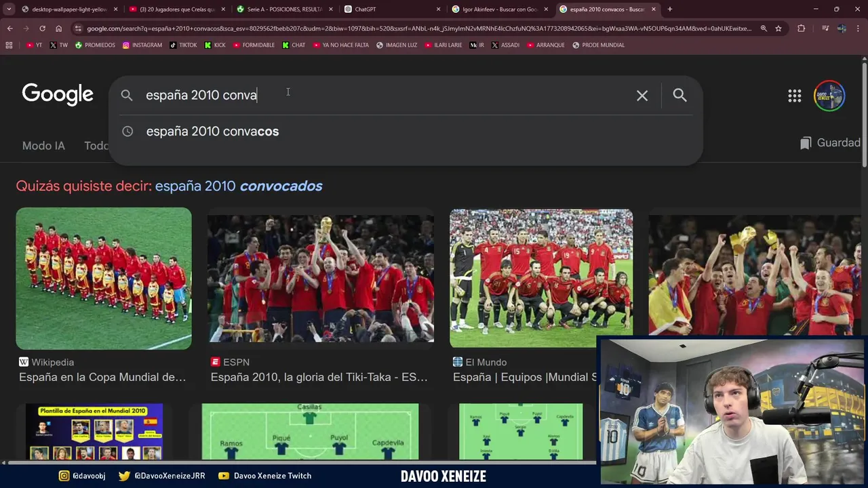Switch to Modo IA search mode
868x488 pixels.
[x=43, y=146]
